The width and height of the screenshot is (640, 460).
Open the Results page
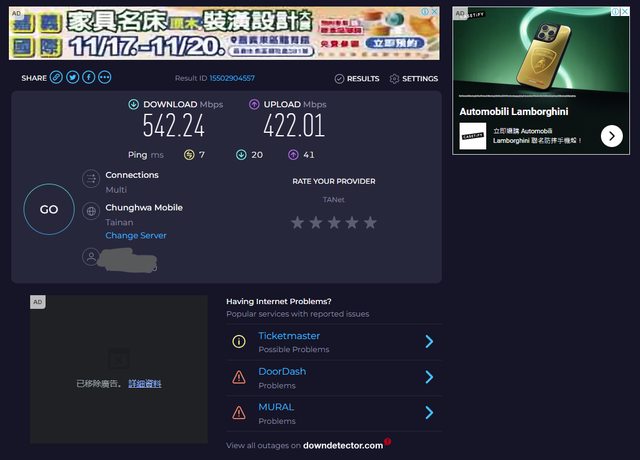click(x=356, y=78)
